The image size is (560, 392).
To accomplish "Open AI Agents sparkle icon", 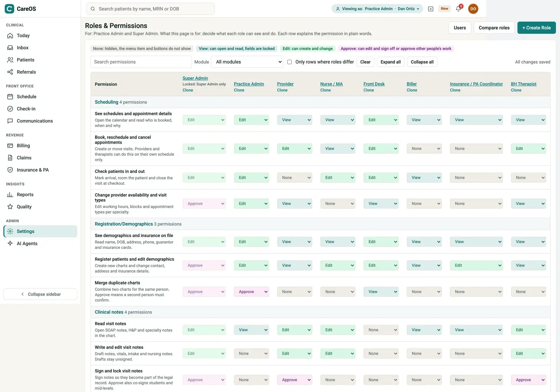I will (x=10, y=244).
